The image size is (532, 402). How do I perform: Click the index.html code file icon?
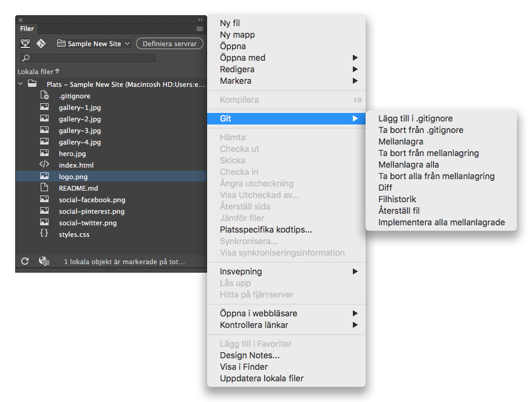pos(44,165)
